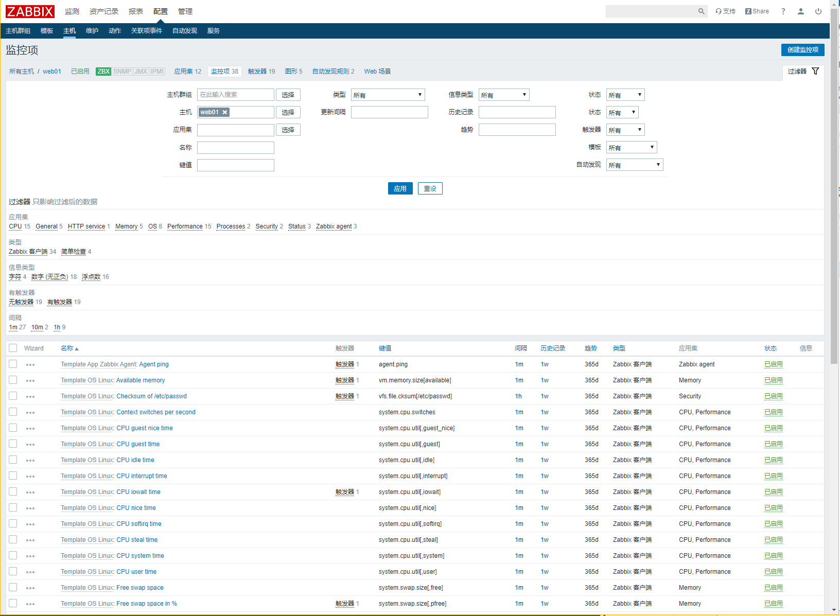Open wizard menu for CPU guest time row

[30, 445]
